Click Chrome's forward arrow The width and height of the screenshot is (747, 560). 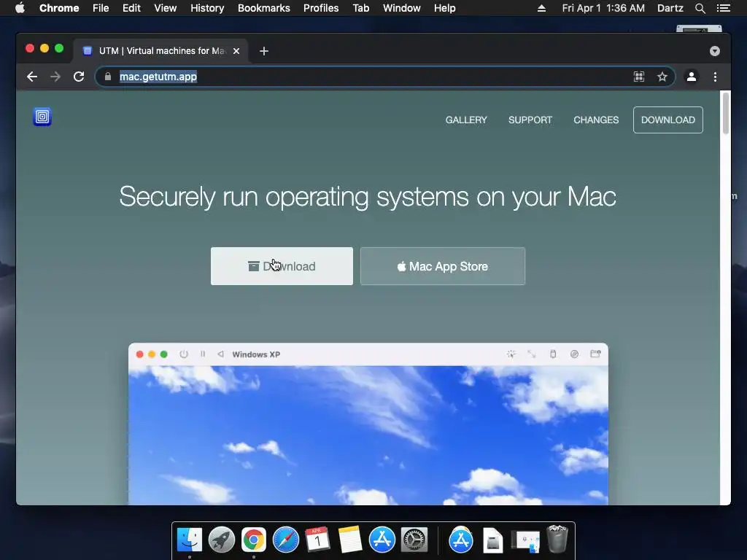point(55,77)
